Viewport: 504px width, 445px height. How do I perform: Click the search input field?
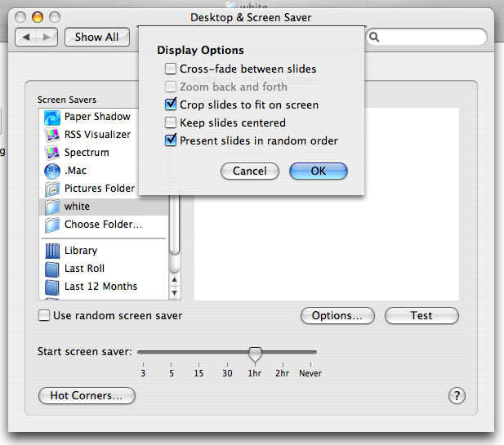point(426,37)
